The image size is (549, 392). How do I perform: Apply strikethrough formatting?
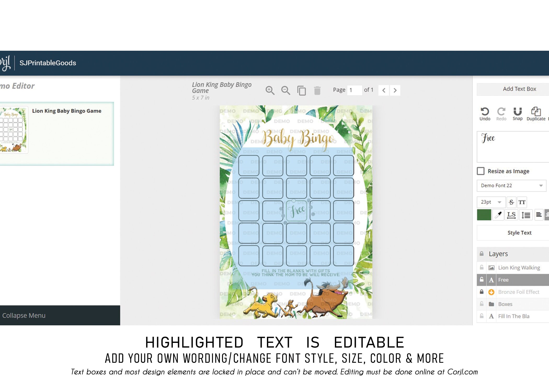click(x=511, y=202)
